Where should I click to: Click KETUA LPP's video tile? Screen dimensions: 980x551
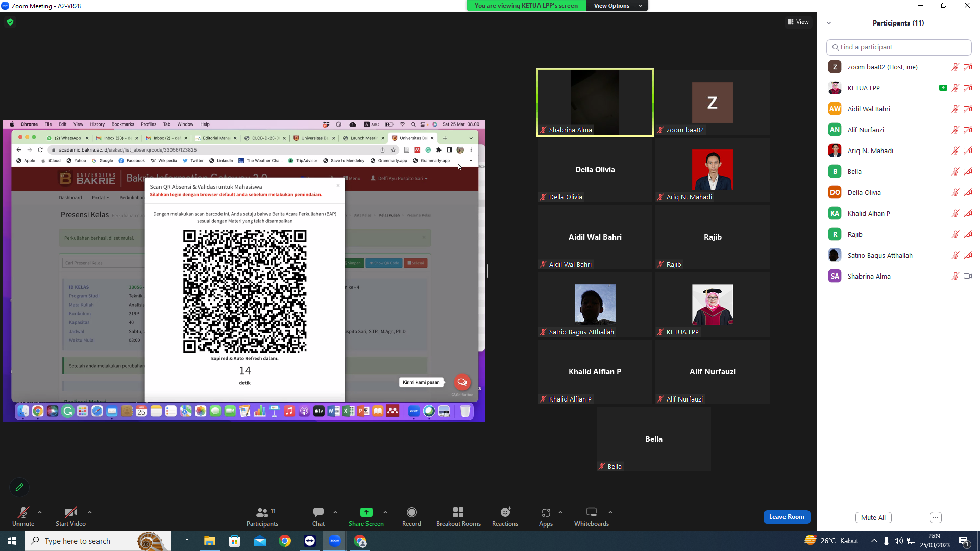click(x=713, y=305)
